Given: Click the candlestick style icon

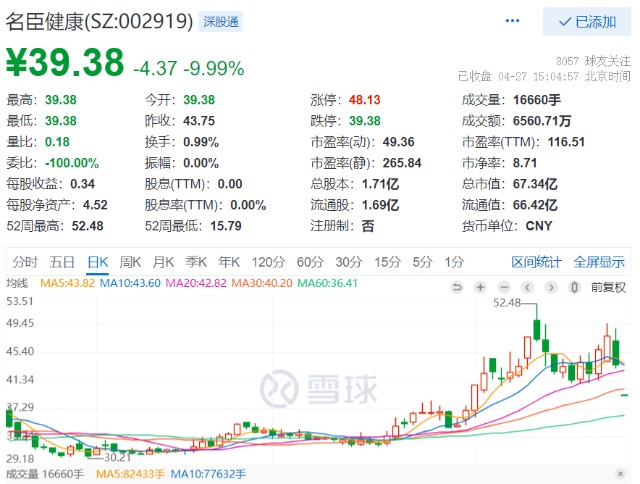Looking at the screenshot, I should pyautogui.click(x=574, y=287).
